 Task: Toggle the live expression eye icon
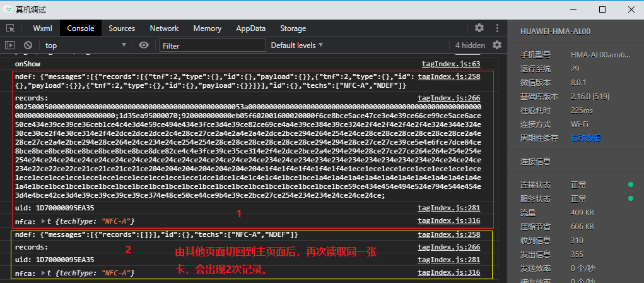[x=144, y=45]
